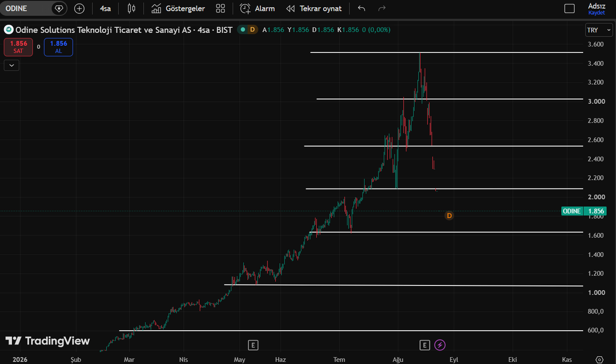Click the Kas month label
The height and width of the screenshot is (364, 616).
(567, 359)
